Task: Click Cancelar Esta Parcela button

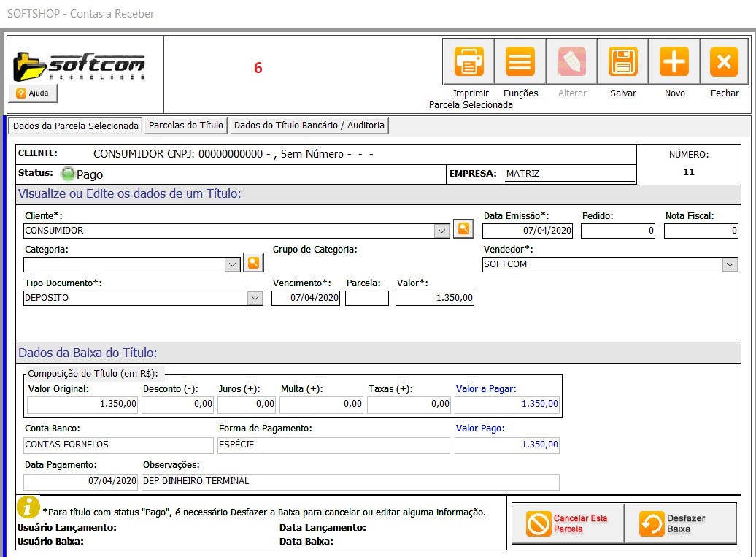Action: point(567,523)
